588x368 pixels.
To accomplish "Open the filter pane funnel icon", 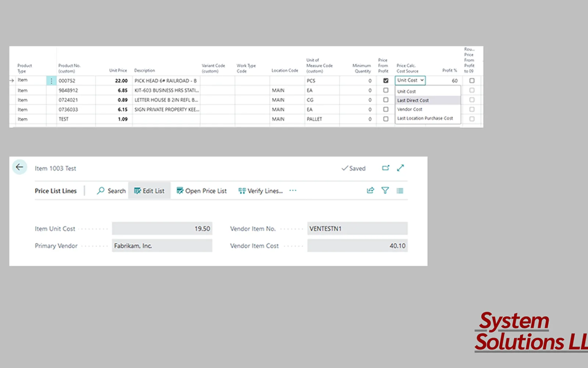I will 385,190.
